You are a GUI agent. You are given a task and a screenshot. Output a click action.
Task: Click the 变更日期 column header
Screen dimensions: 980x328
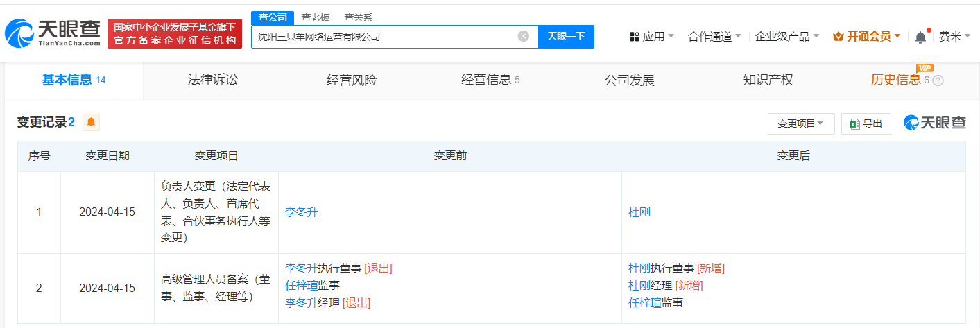108,157
